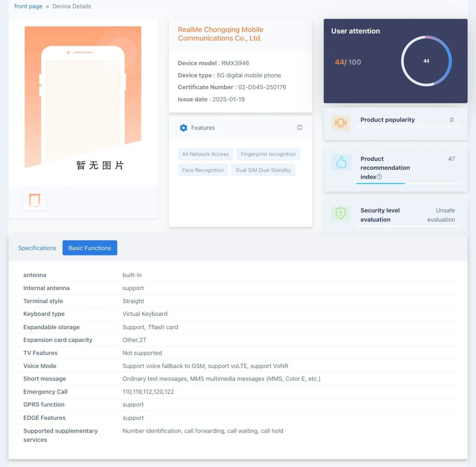Select the small phone thumbnail under the image

coord(35,201)
